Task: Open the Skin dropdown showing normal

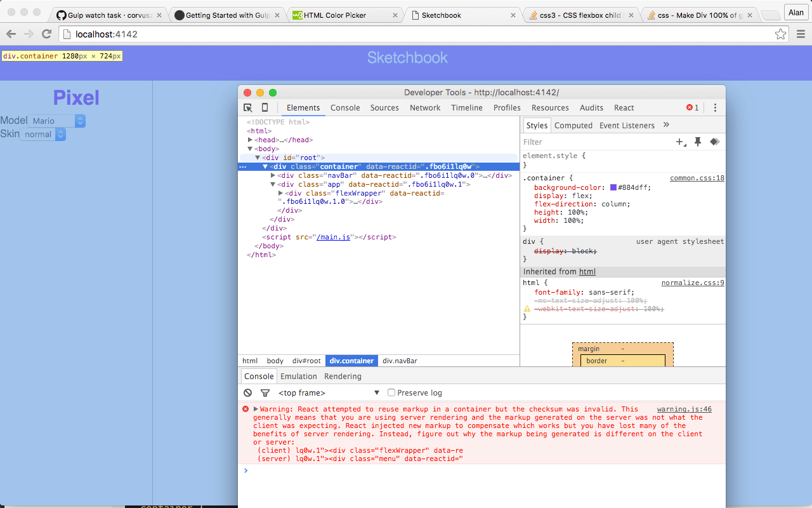Action: coord(43,134)
